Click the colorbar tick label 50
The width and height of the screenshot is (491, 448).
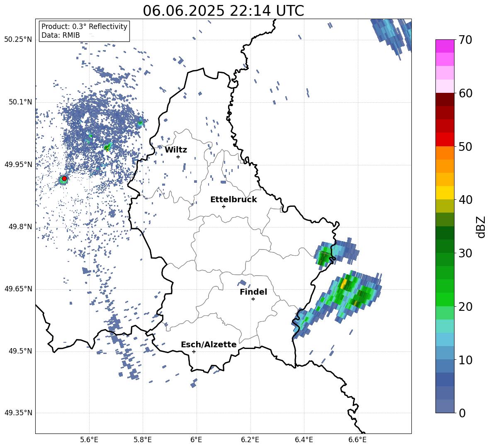tap(466, 146)
